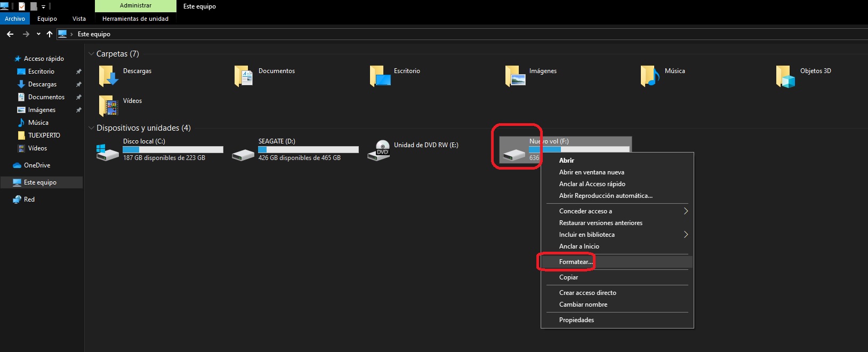Open the Vídeos folder icon

[108, 106]
